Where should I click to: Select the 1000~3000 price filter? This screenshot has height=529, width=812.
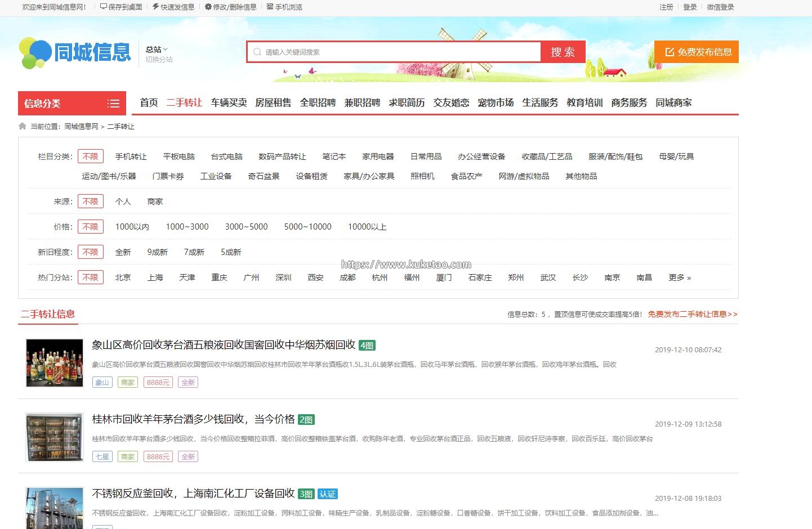coord(187,227)
